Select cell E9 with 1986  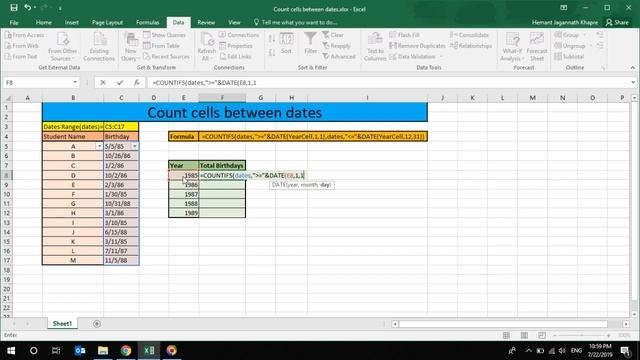click(x=184, y=185)
